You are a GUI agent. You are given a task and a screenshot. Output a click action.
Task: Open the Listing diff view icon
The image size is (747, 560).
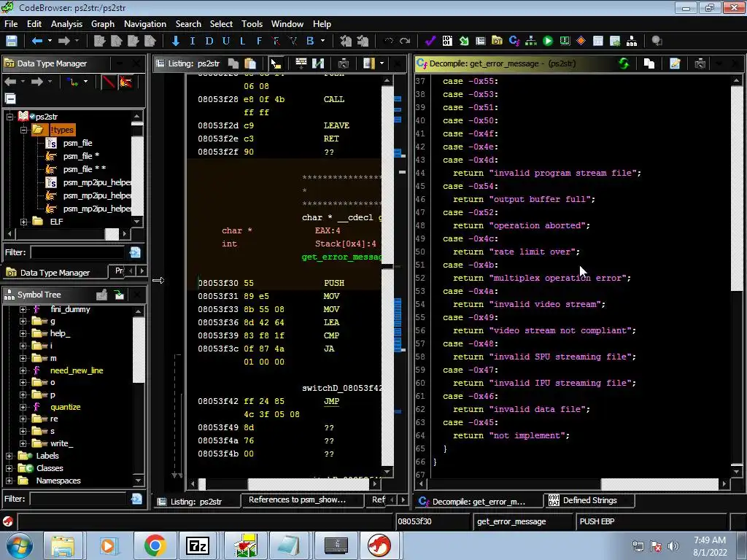click(x=318, y=63)
